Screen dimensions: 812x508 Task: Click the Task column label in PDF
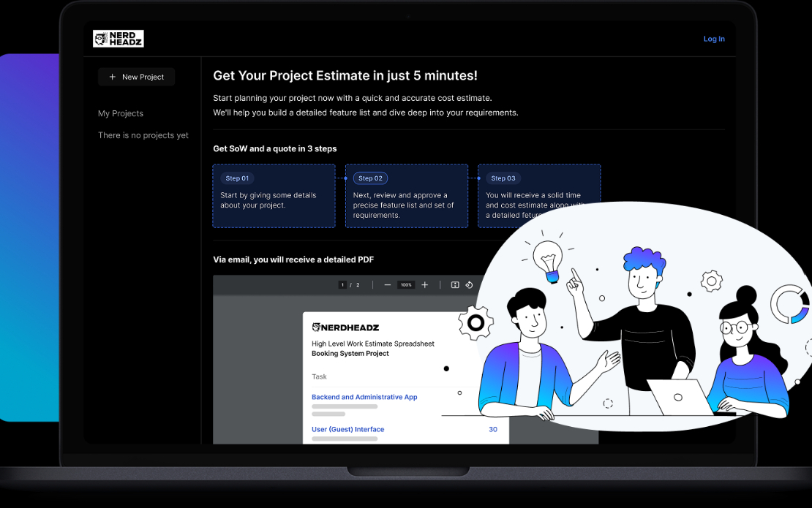point(319,376)
